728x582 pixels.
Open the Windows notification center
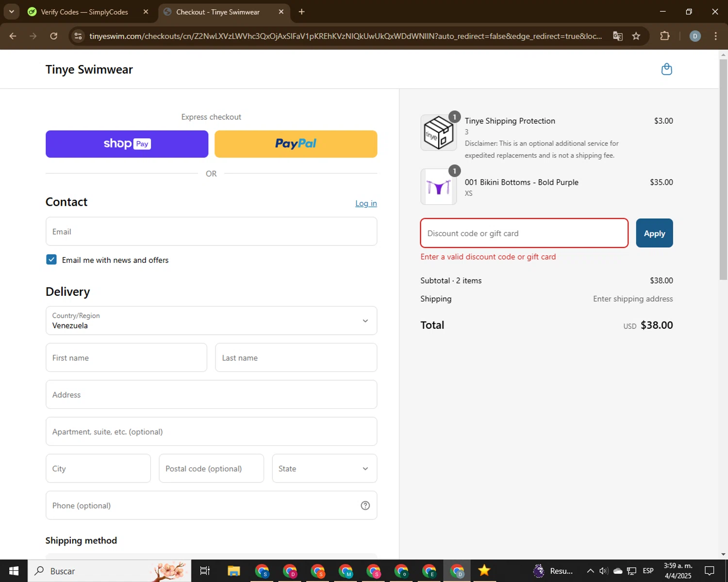click(x=710, y=571)
